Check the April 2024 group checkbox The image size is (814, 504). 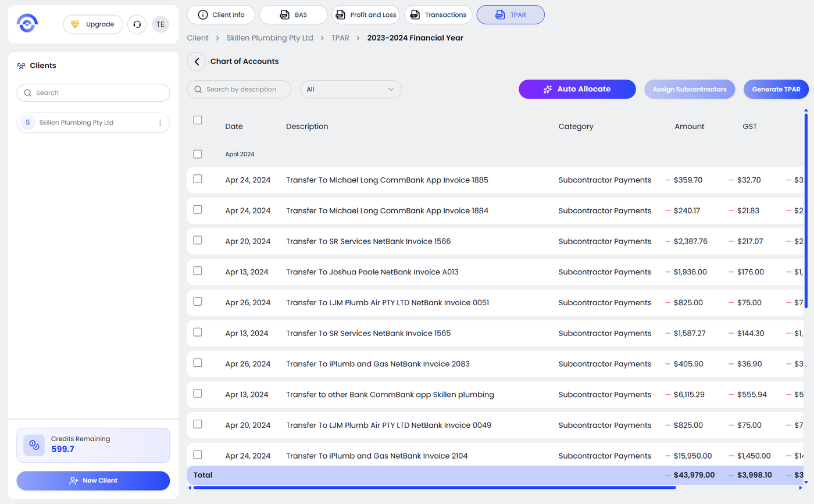198,154
